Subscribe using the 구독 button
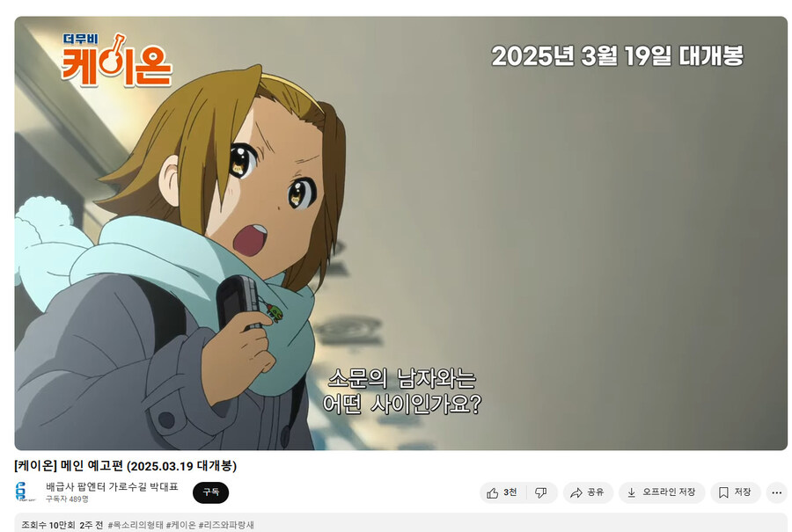Screen dimensions: 792x532 click(210, 492)
